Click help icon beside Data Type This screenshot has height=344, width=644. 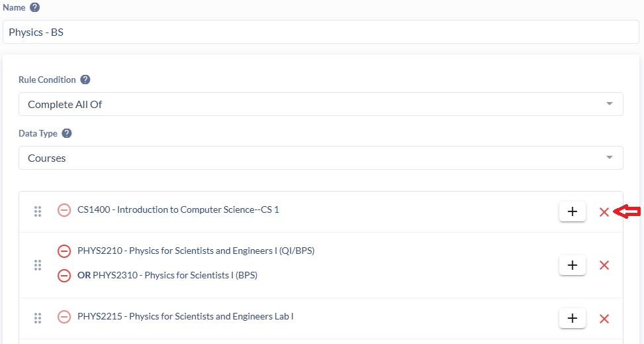[67, 133]
